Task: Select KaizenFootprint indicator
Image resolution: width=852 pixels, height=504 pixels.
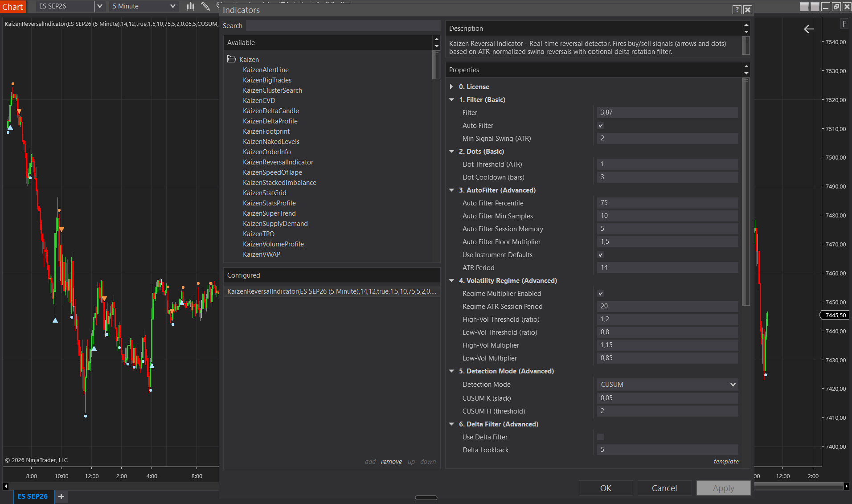Action: point(266,131)
